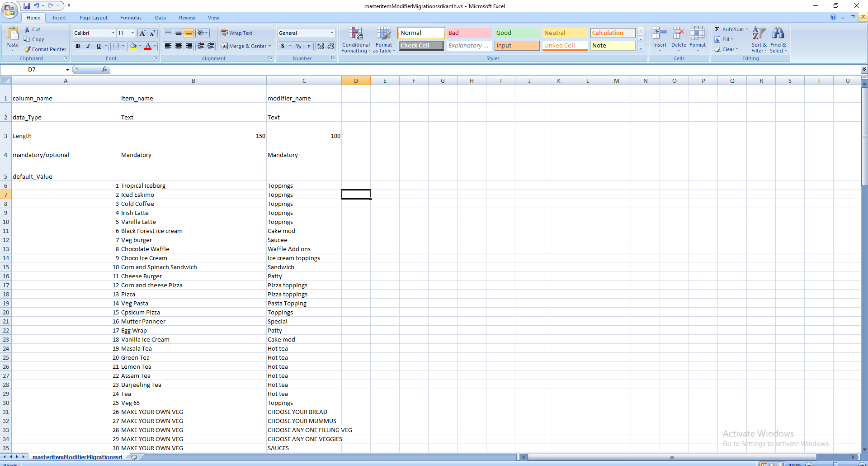Open Find & Select binoculars icon

(x=778, y=34)
